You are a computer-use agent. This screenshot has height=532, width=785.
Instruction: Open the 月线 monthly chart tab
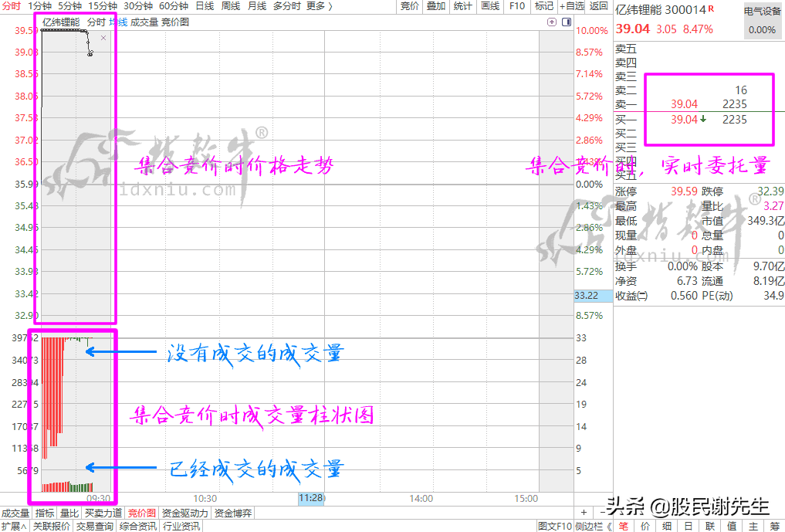(257, 6)
